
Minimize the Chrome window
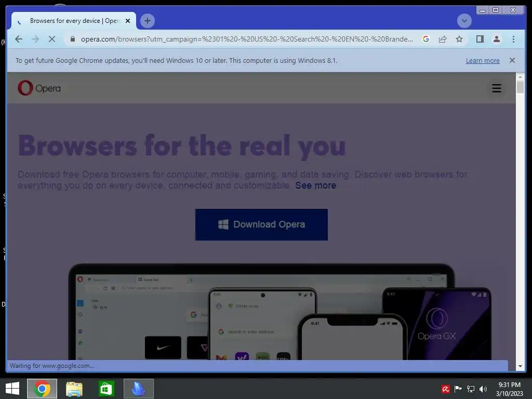[483, 10]
